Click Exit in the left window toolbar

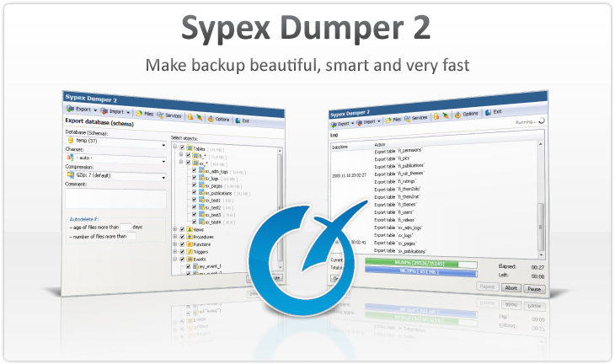[242, 120]
